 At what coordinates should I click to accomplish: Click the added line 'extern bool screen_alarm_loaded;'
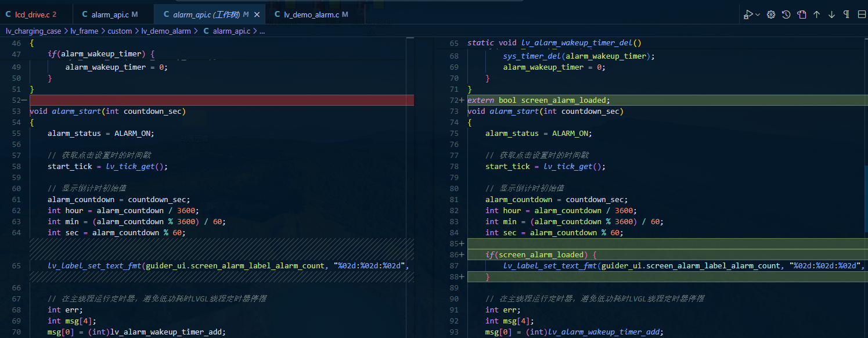pos(539,100)
